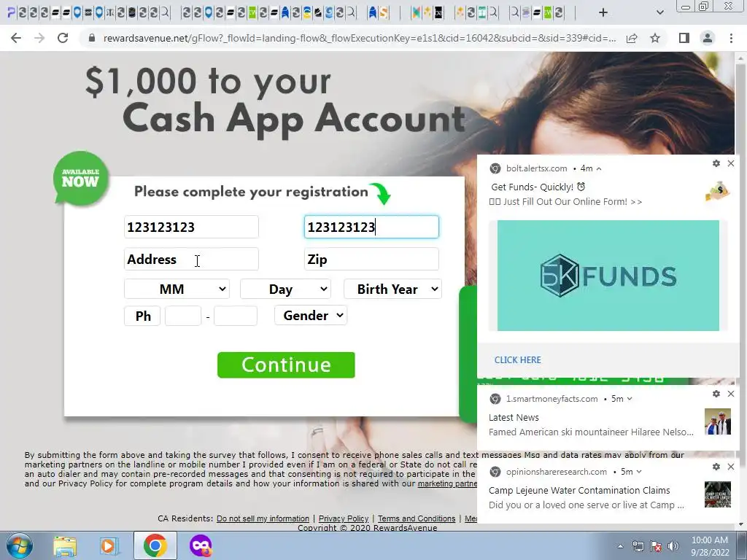Go back using the browser back arrow
The image size is (747, 560).
click(x=16, y=38)
